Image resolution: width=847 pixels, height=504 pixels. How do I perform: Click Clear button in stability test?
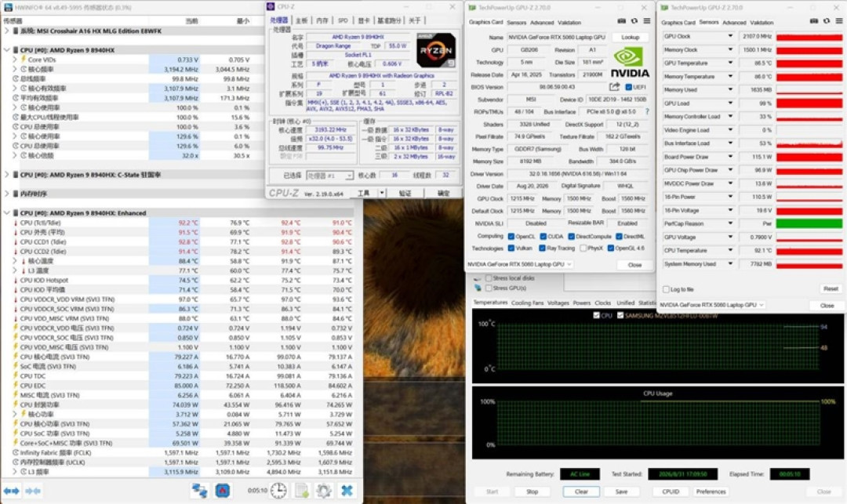point(581,491)
